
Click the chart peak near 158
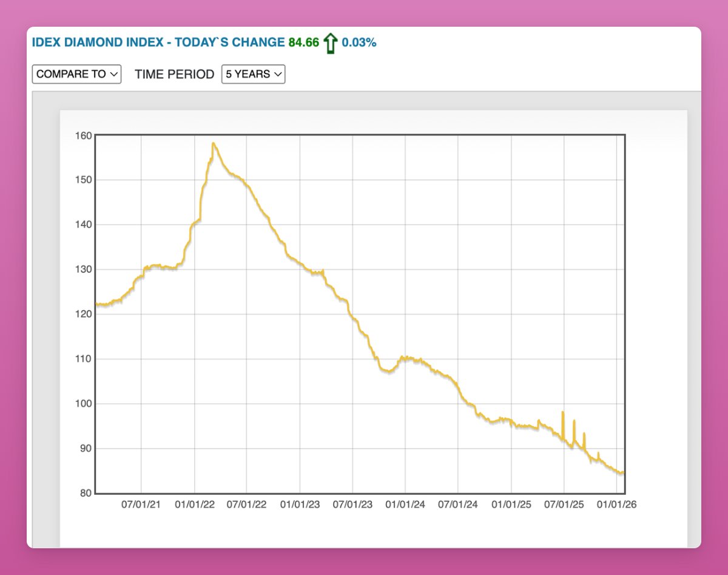[214, 143]
